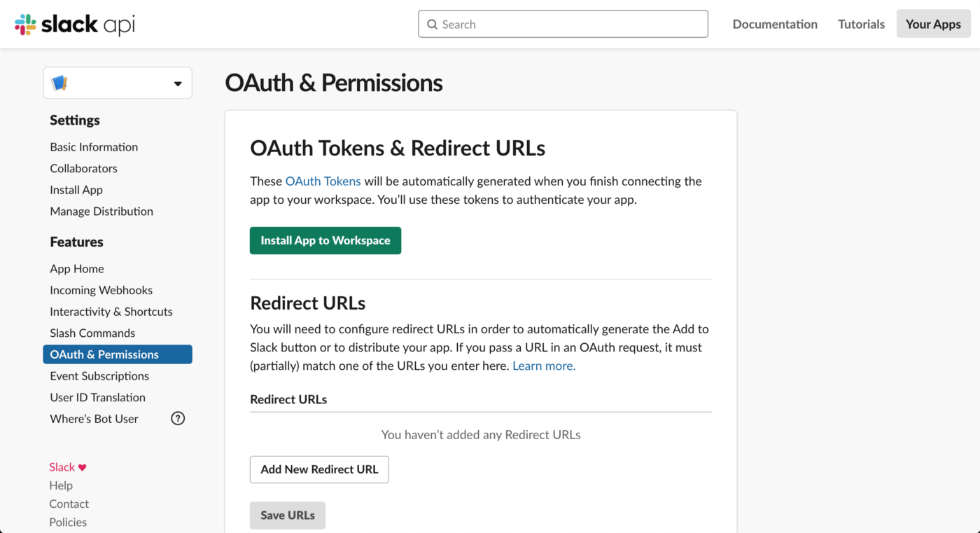
Task: Open the Tutorials page
Action: [861, 24]
